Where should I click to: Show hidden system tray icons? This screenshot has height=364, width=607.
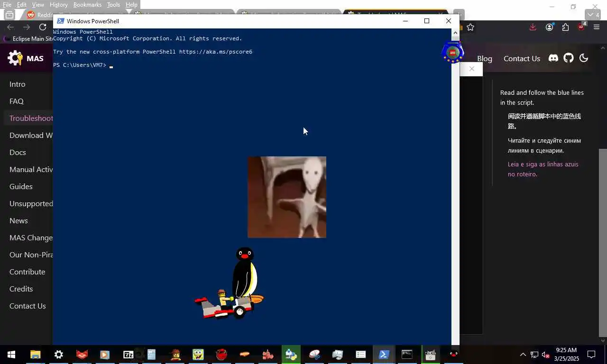coord(523,355)
